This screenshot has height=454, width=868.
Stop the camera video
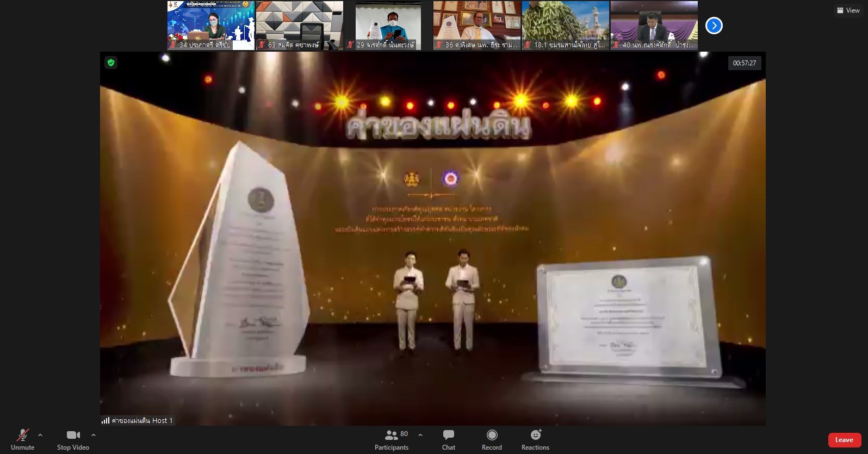pos(73,439)
